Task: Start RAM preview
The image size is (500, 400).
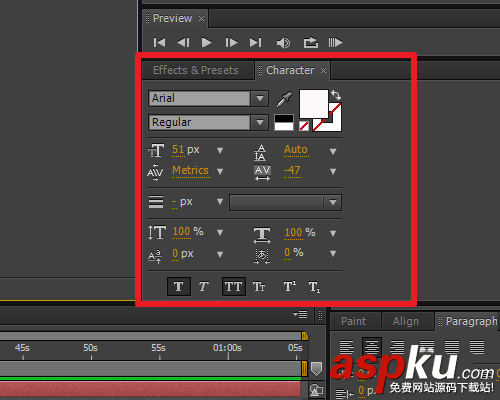Action: 335,43
